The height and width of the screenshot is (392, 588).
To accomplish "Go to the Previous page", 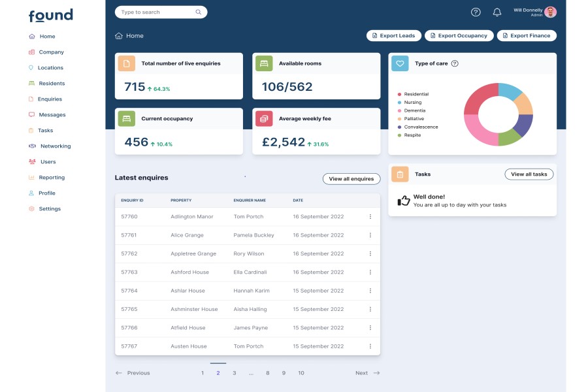I will click(133, 373).
